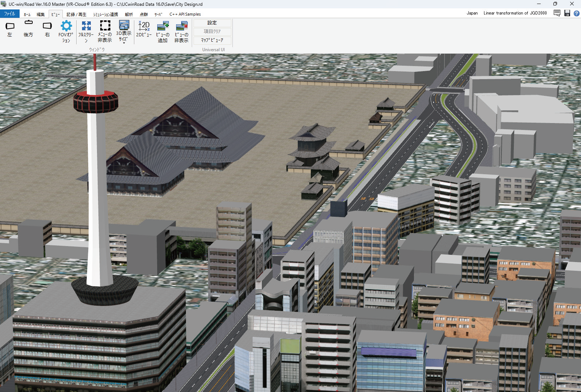Minimize the UC-win/Road window
The height and width of the screenshot is (392, 581).
pos(539,4)
